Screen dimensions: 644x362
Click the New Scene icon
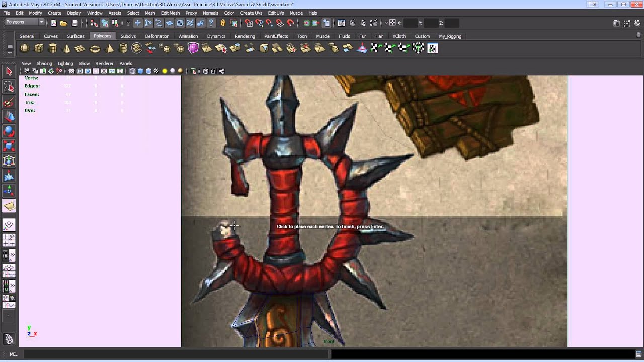(x=53, y=23)
